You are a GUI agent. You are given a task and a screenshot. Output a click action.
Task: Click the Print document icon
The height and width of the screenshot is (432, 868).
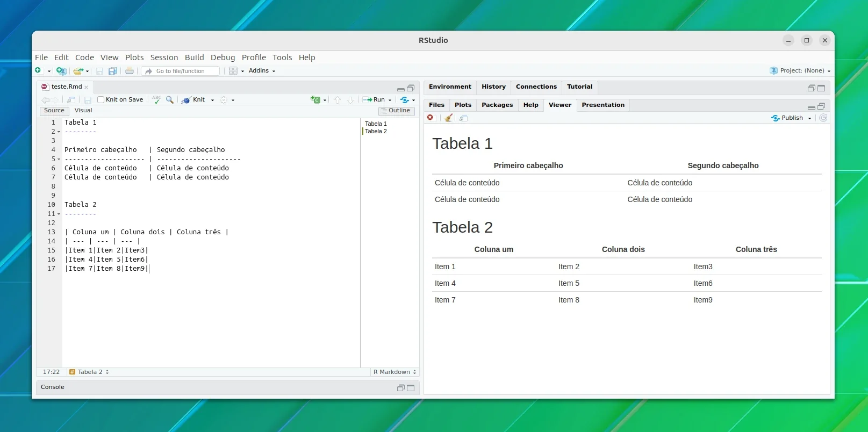tap(130, 70)
